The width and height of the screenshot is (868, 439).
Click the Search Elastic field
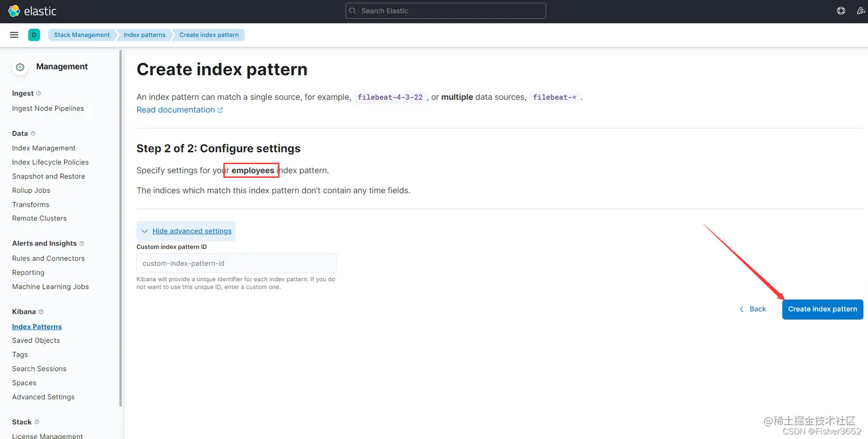[445, 11]
